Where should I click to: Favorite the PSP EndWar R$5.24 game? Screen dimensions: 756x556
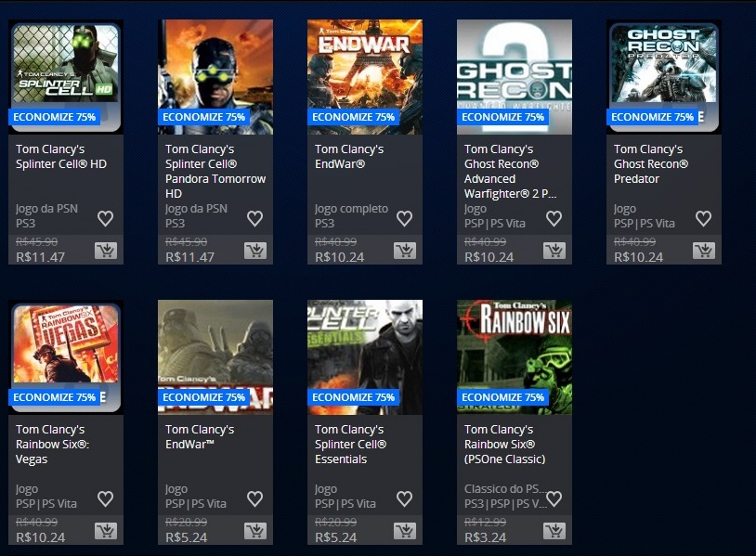pyautogui.click(x=254, y=498)
